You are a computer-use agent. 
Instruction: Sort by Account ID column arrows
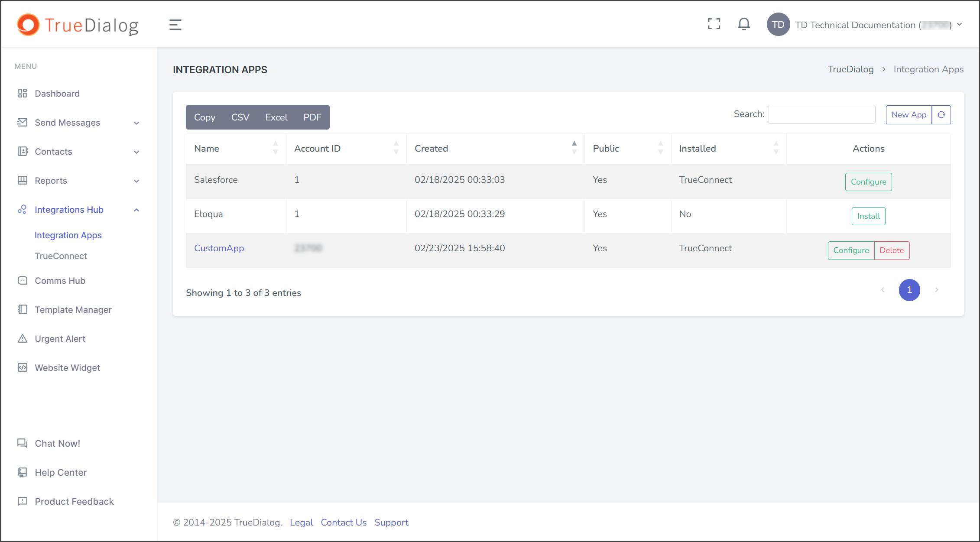(x=396, y=148)
